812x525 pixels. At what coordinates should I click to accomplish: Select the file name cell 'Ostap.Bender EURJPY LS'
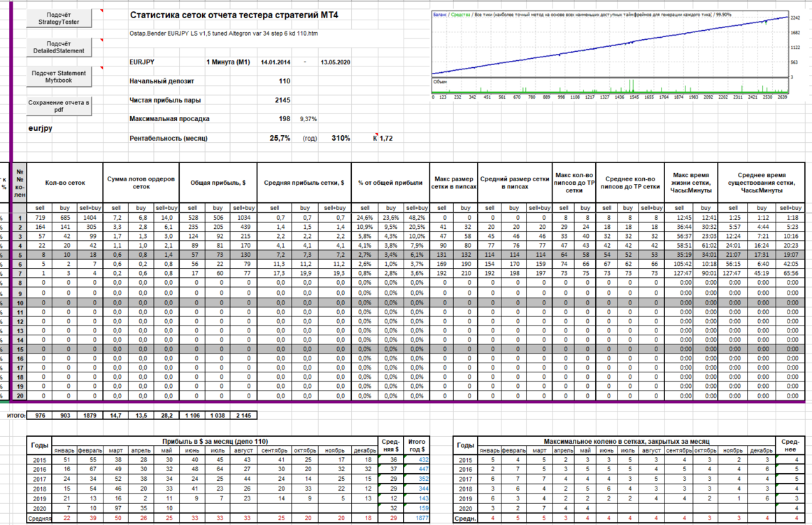[x=223, y=33]
